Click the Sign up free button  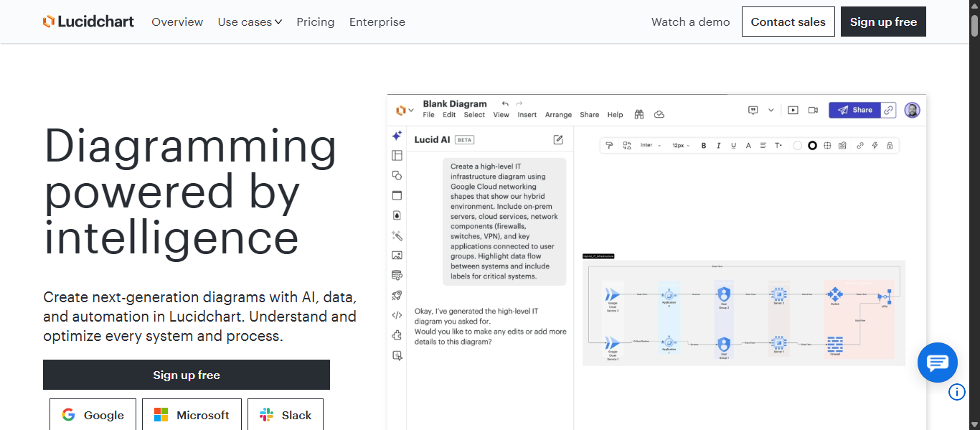[883, 22]
